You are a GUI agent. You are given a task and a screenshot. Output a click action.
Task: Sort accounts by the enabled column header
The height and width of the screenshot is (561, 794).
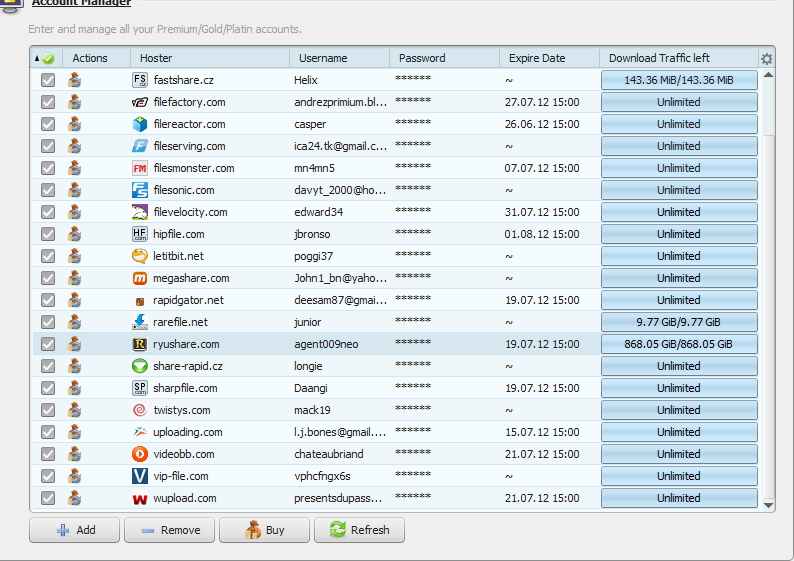46,58
